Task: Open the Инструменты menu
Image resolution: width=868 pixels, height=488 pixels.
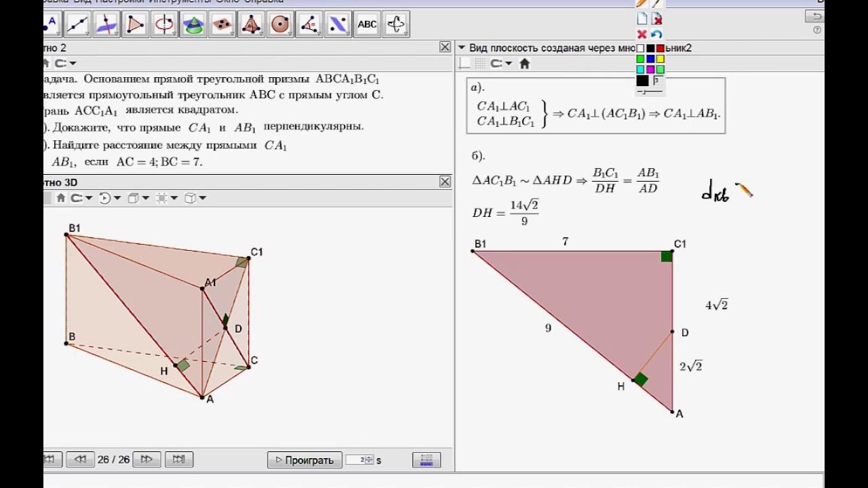Action: (179, 2)
